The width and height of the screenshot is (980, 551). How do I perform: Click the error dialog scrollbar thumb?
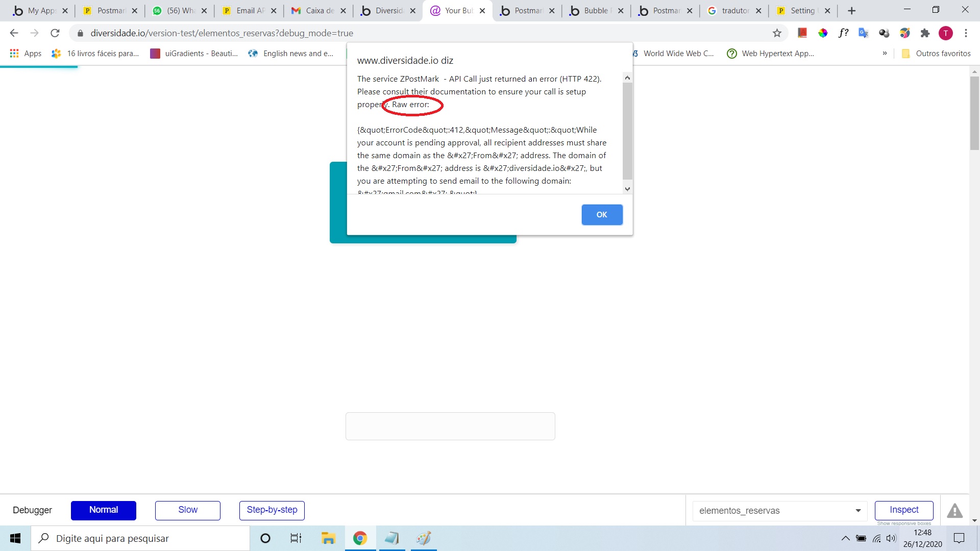click(x=627, y=131)
